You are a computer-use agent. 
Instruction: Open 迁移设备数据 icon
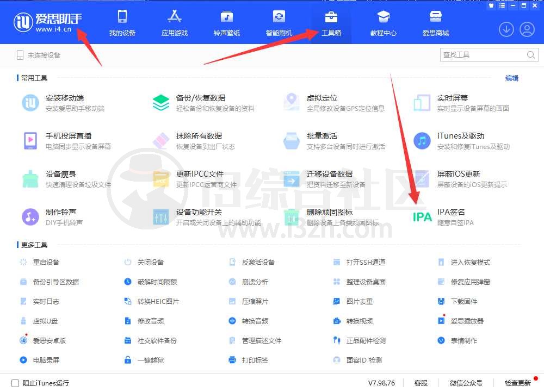[x=292, y=179]
